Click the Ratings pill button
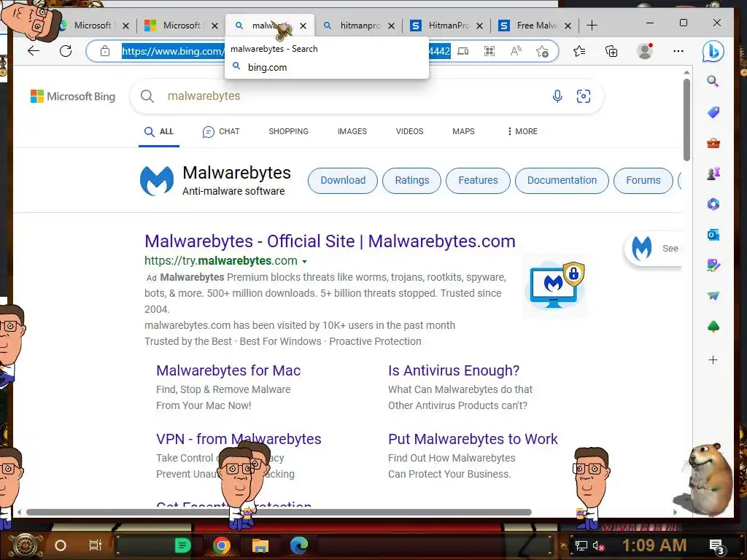Image resolution: width=747 pixels, height=560 pixels. [411, 181]
